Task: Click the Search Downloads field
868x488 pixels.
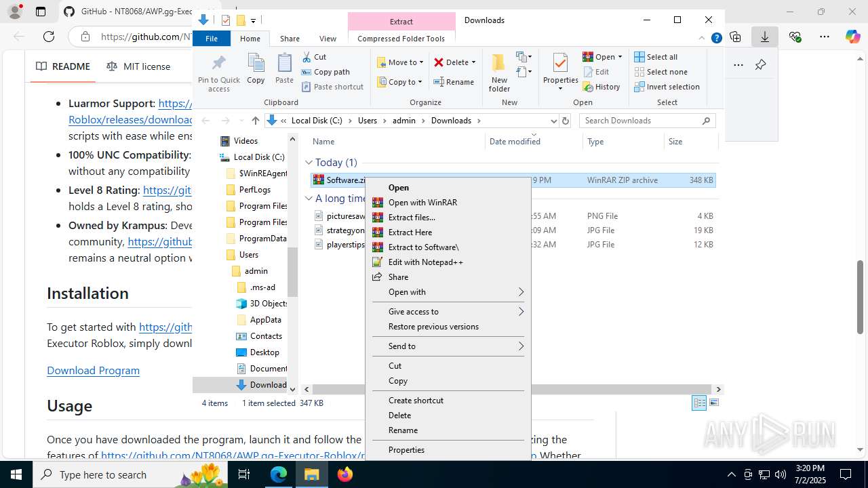Action: (x=647, y=121)
